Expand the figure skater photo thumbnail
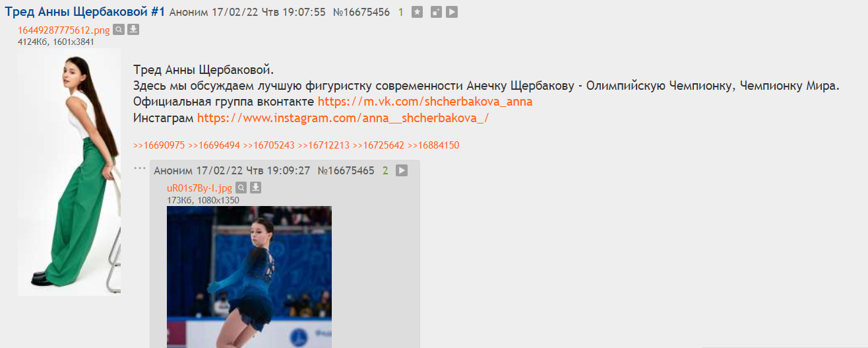 [249, 277]
